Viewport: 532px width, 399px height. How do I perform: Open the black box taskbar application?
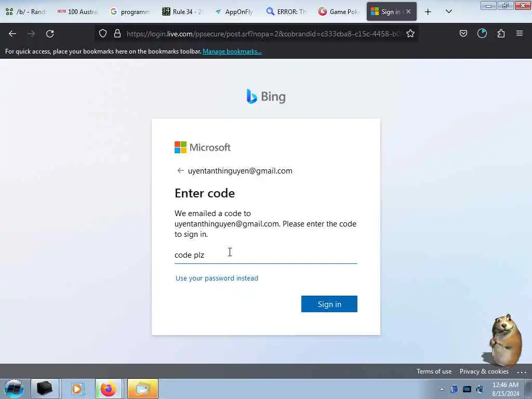tap(45, 389)
